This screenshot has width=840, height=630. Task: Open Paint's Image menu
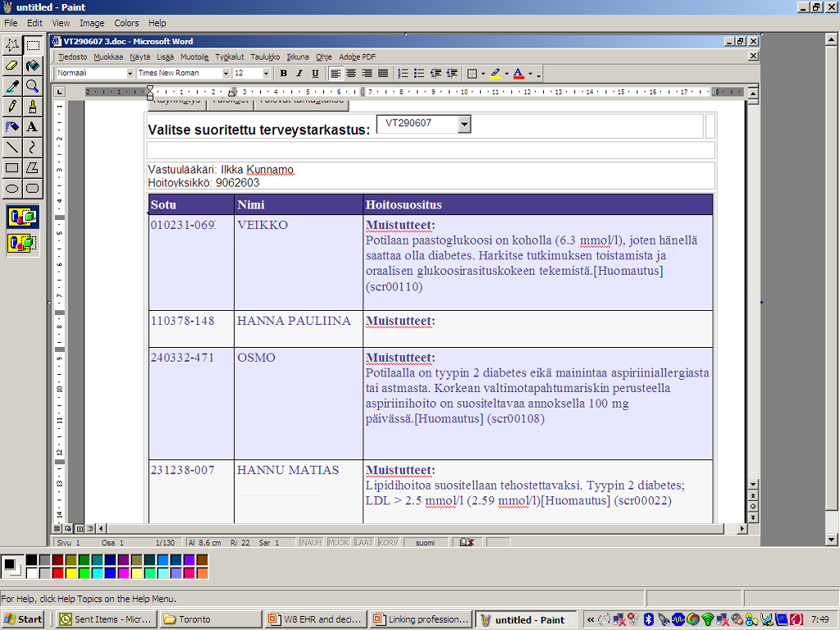92,23
